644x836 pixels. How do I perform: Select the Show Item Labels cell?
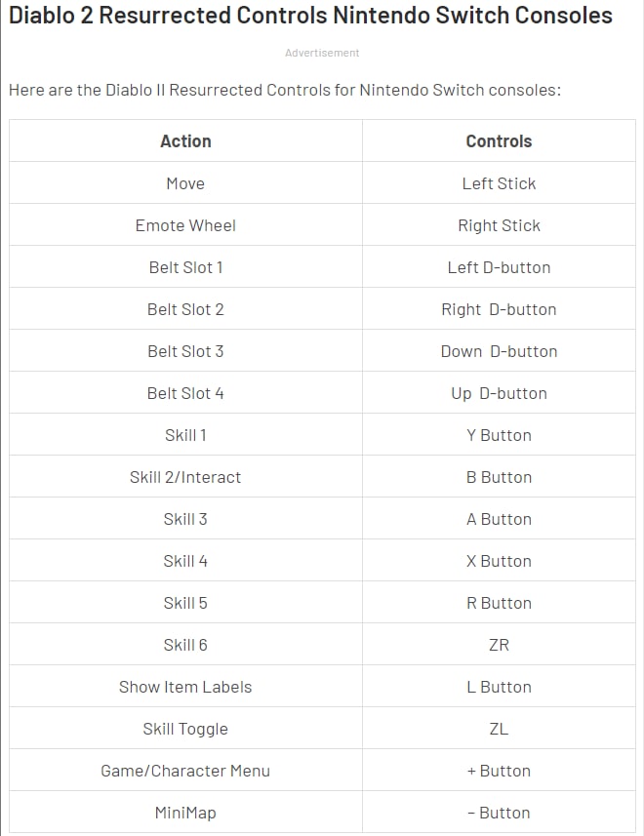click(185, 687)
